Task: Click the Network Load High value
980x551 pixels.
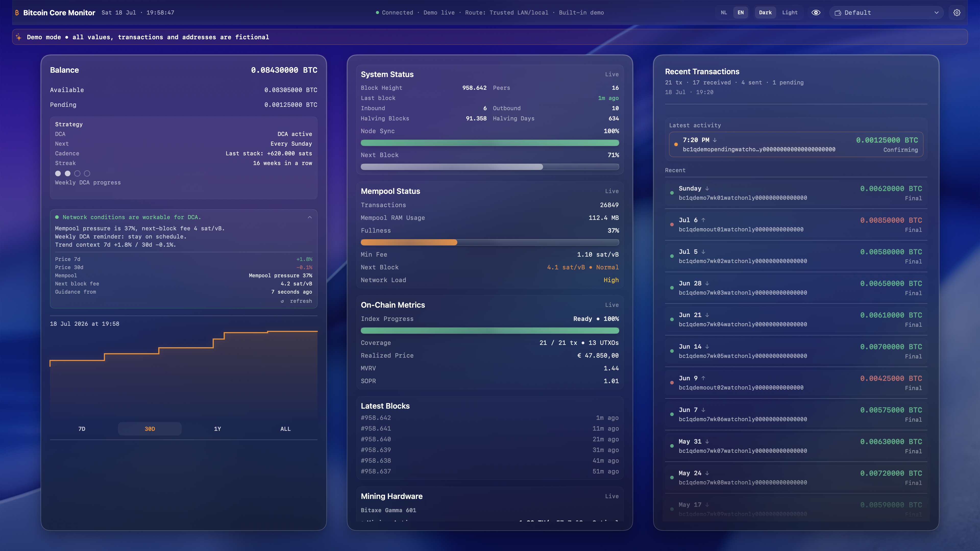Action: coord(611,280)
